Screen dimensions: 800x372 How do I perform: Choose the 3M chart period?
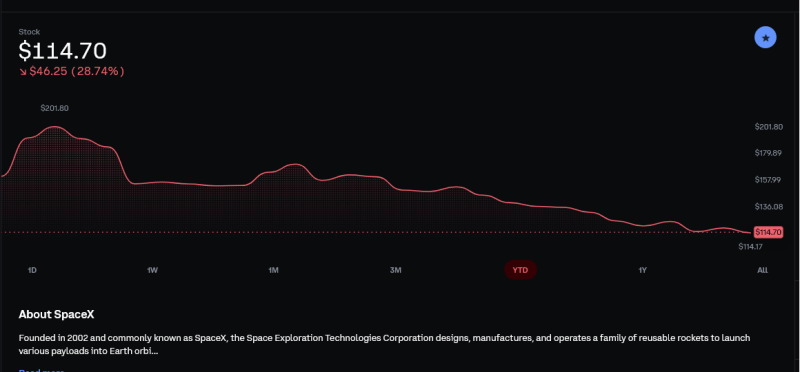[x=395, y=270]
